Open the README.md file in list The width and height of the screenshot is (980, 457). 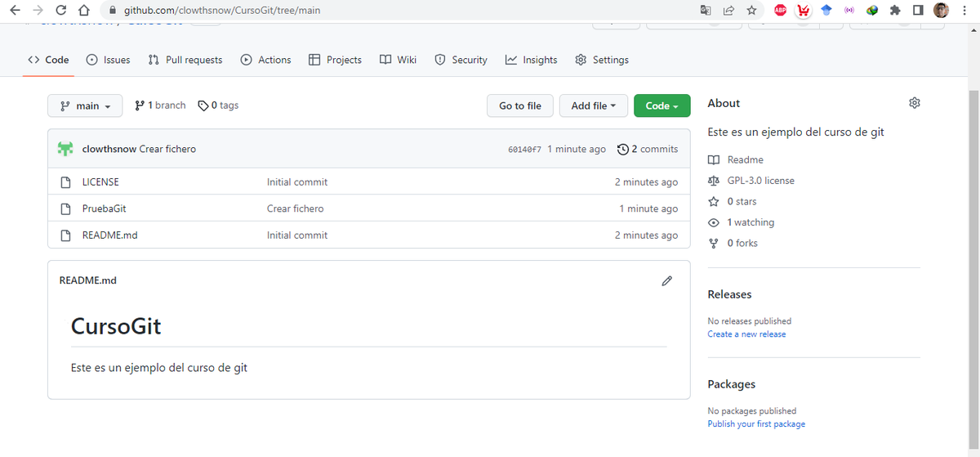(x=110, y=235)
